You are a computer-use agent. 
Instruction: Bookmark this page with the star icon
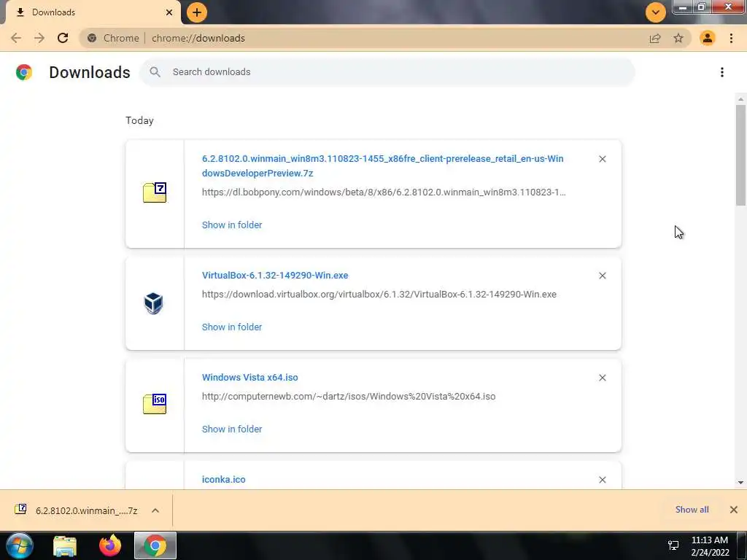678,38
